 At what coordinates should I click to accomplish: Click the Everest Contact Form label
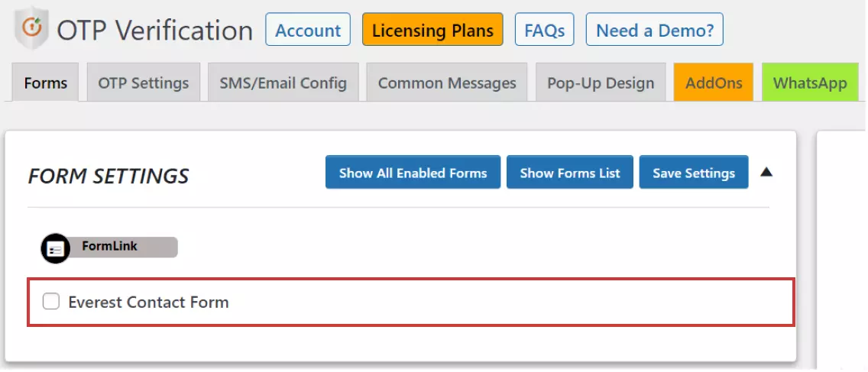148,302
